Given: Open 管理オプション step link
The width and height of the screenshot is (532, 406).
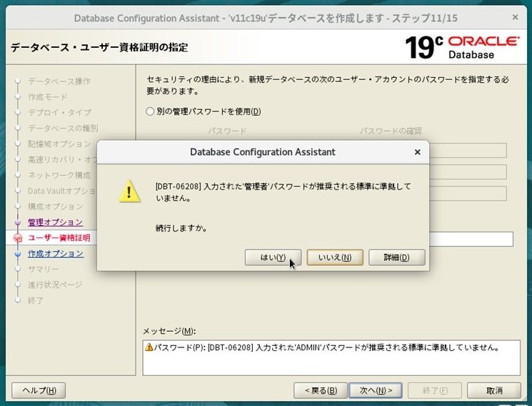Looking at the screenshot, I should point(55,222).
